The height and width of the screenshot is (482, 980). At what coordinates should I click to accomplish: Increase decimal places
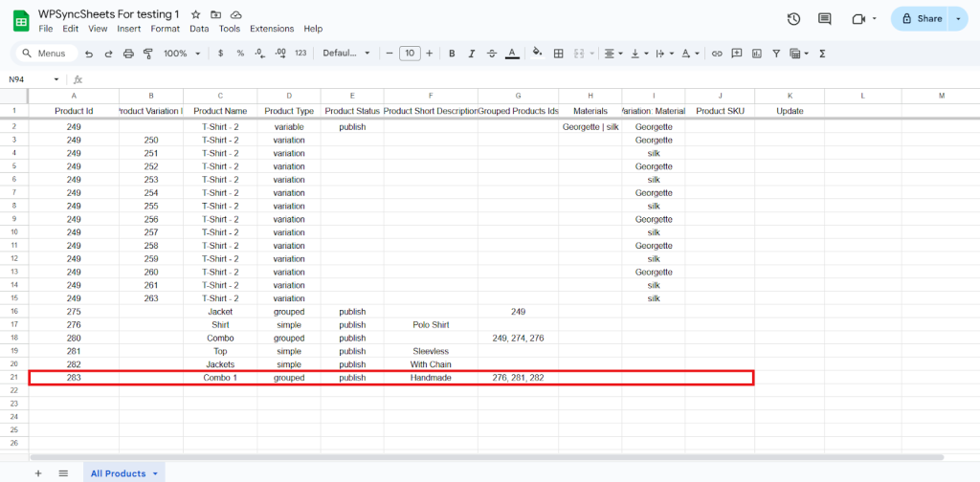click(x=280, y=54)
